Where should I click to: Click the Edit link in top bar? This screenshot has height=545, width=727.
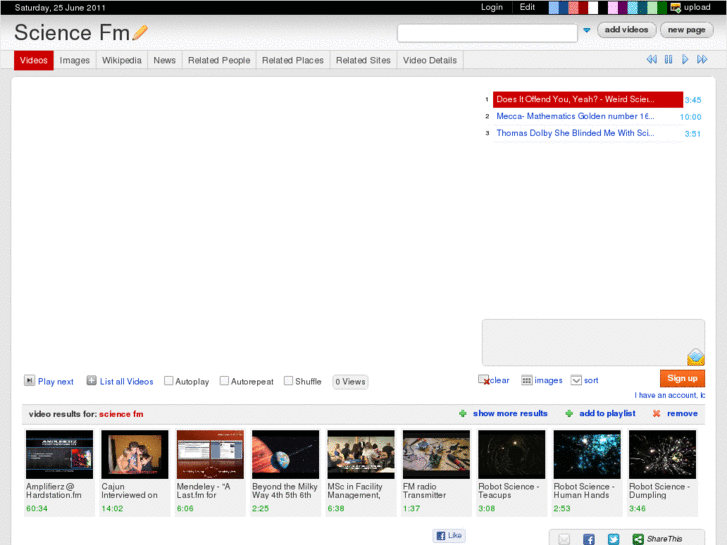(x=527, y=7)
